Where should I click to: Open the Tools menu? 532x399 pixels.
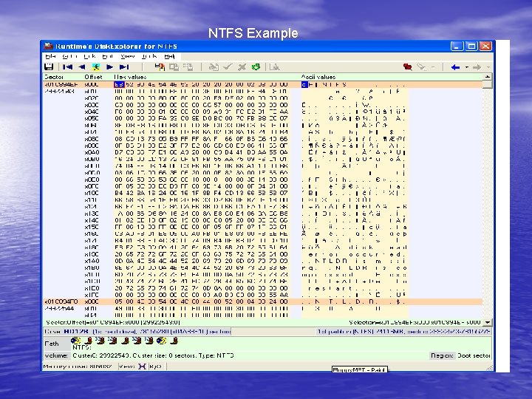coord(149,56)
